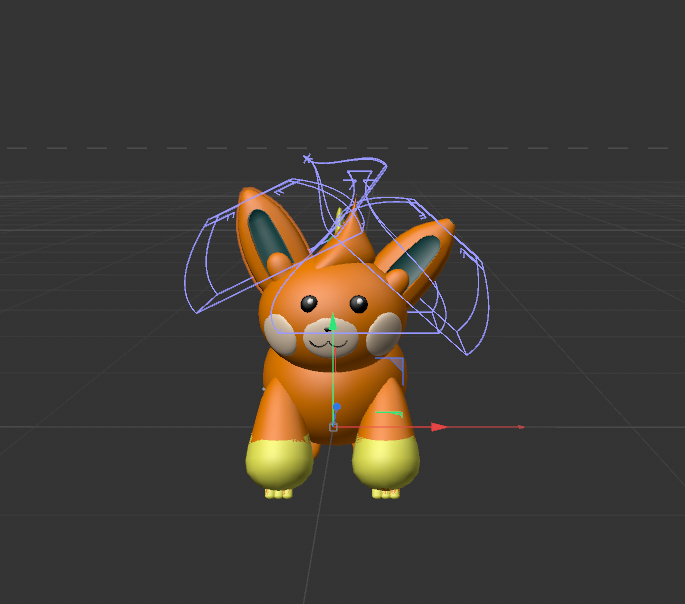
Task: Select the beige cheek patch beside tilted ear
Action: [384, 334]
